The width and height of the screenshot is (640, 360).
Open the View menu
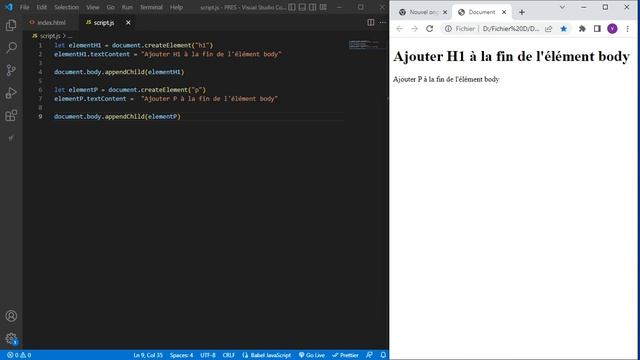(93, 7)
